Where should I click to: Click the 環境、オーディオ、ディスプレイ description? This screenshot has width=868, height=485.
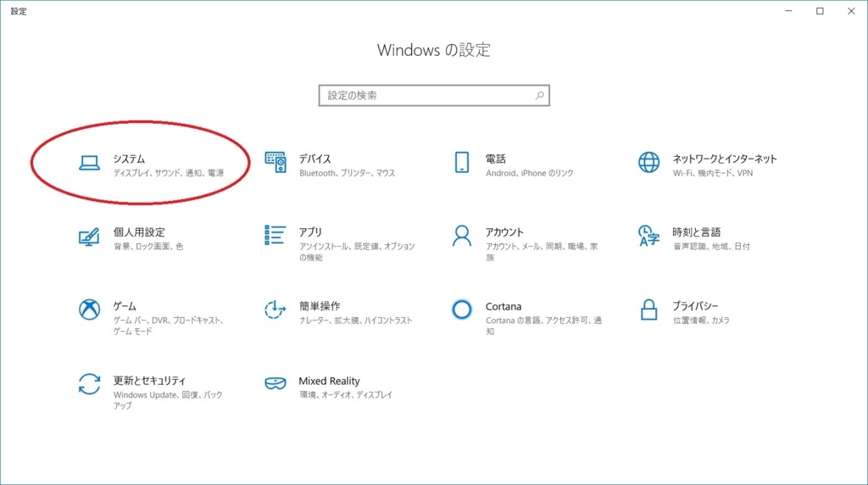click(x=346, y=395)
